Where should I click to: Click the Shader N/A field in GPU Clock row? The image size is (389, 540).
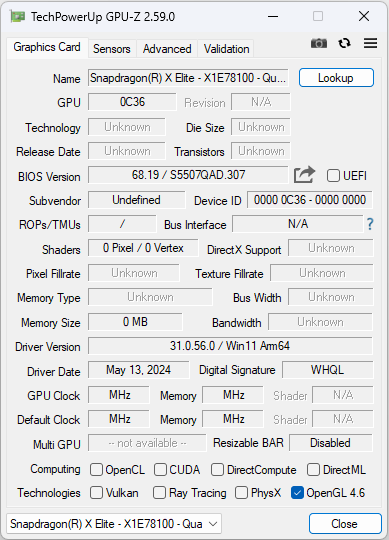[343, 395]
